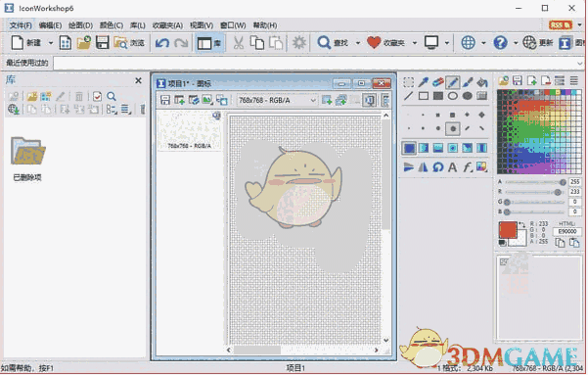This screenshot has height=375, width=588.
Task: Select the diamond brush shape
Action: pyautogui.click(x=482, y=115)
